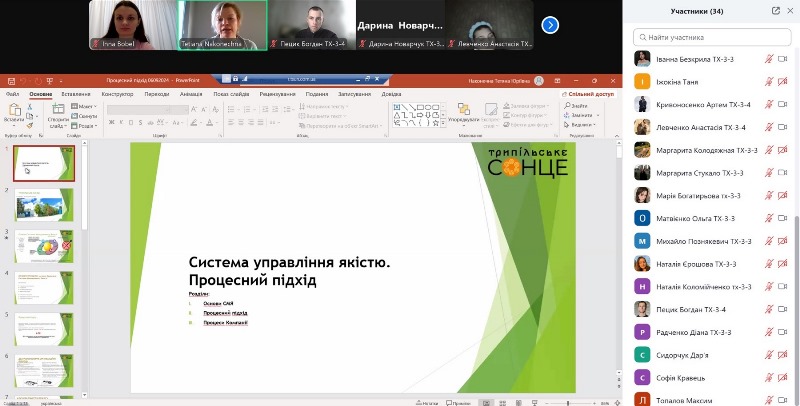Screen dimensions: 800x406
Task: Open the Вставлення ribbon tab
Action: point(75,94)
